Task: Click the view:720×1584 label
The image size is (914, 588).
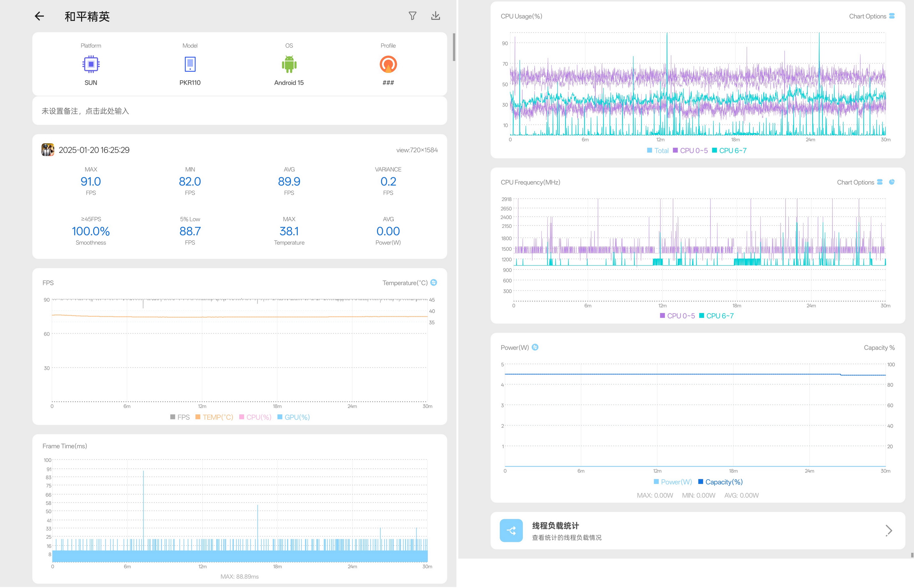Action: 417,150
